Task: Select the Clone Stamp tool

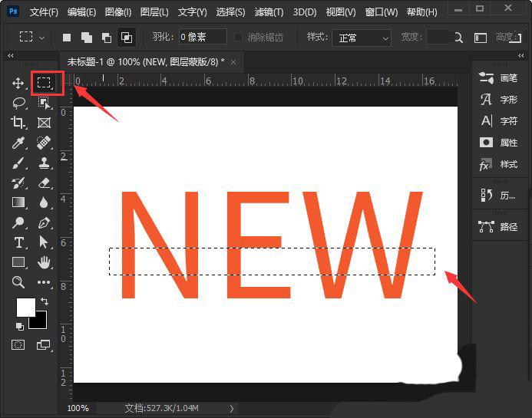Action: [45, 163]
